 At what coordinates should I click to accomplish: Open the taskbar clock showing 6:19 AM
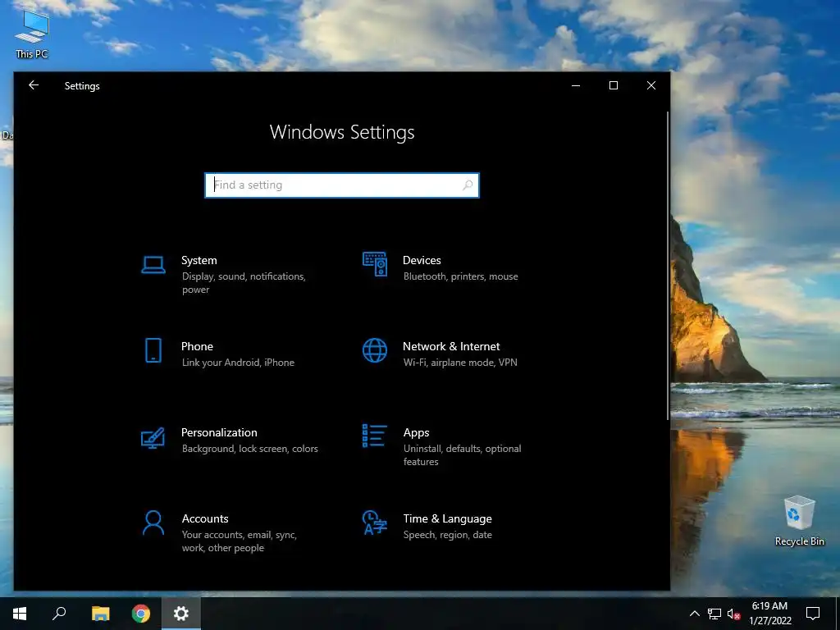(x=769, y=614)
